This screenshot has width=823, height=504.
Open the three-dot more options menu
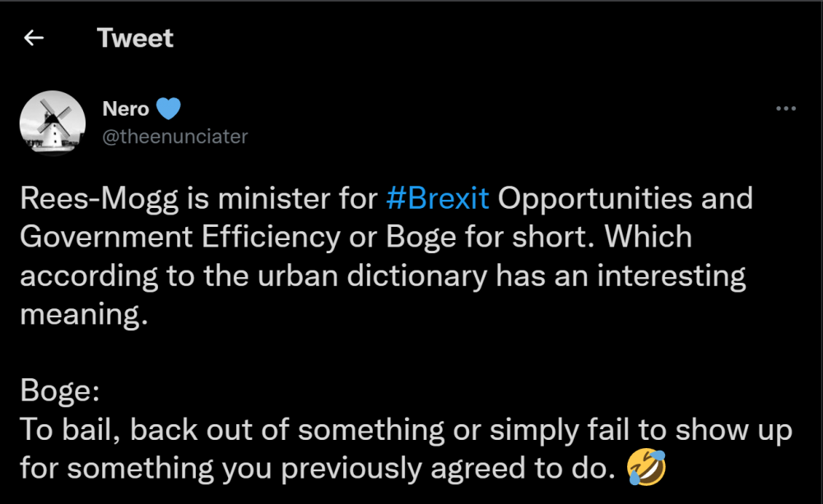tap(786, 109)
